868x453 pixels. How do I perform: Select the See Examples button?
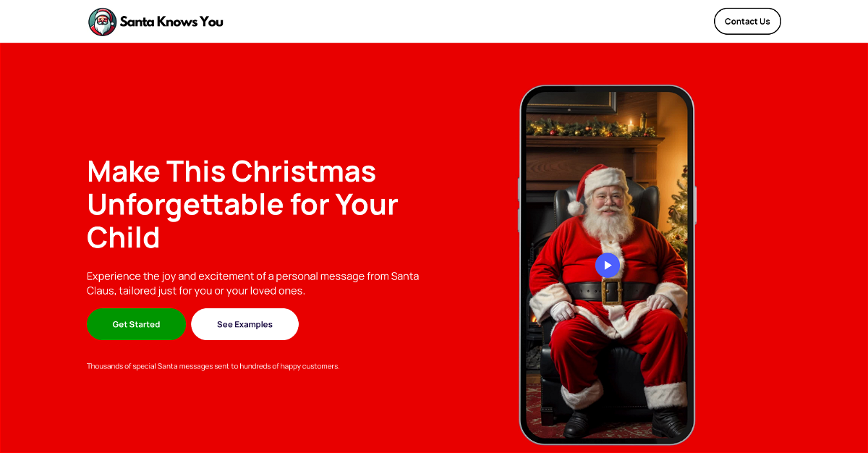click(244, 324)
